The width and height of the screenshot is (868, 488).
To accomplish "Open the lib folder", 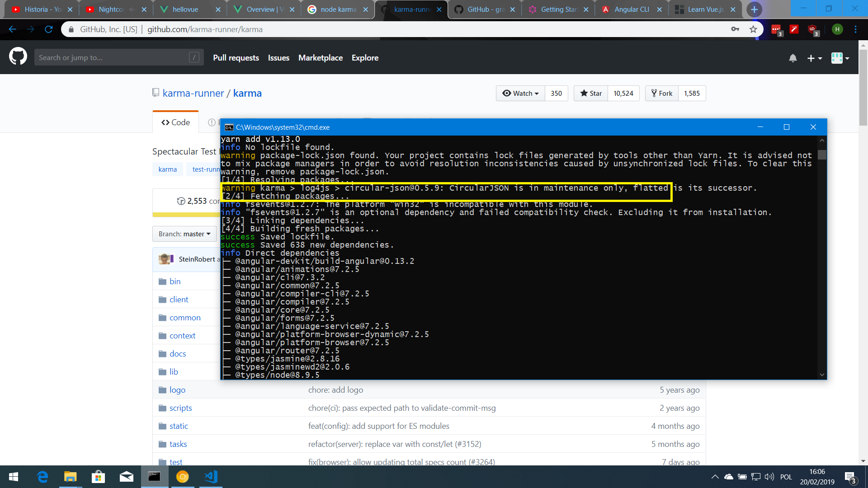I will 174,371.
